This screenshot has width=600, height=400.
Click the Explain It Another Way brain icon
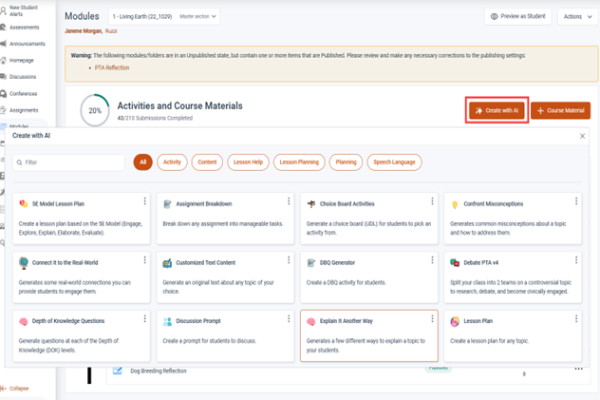pos(311,322)
